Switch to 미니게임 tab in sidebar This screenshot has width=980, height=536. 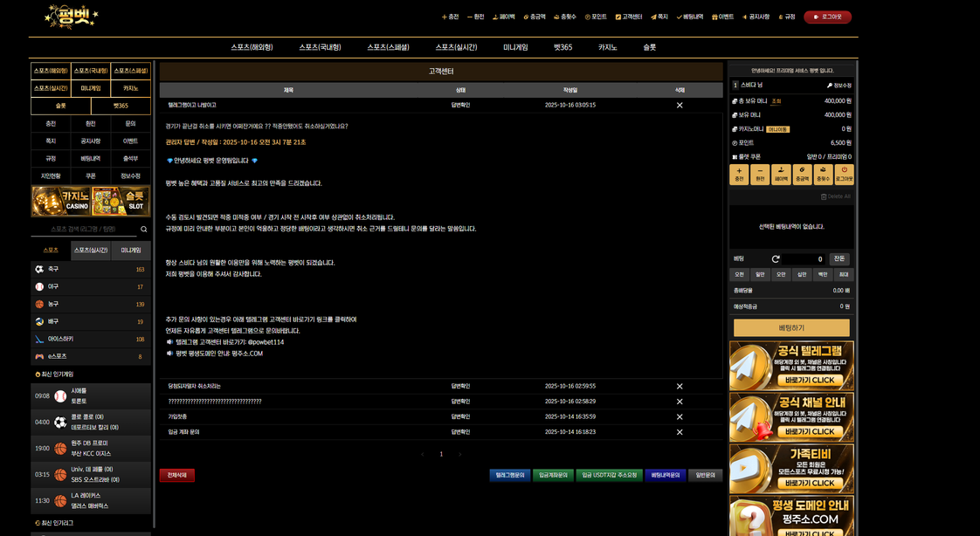click(x=130, y=251)
